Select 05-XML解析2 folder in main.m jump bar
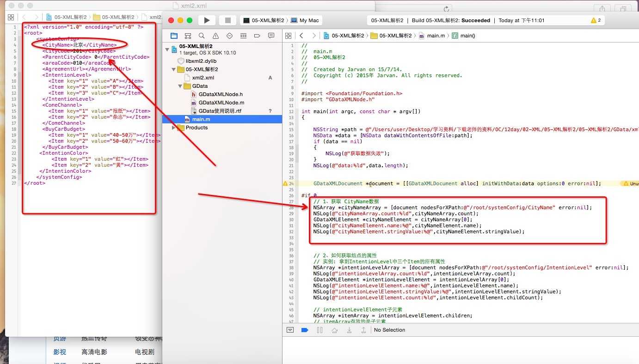This screenshot has width=639, height=364. pos(392,36)
